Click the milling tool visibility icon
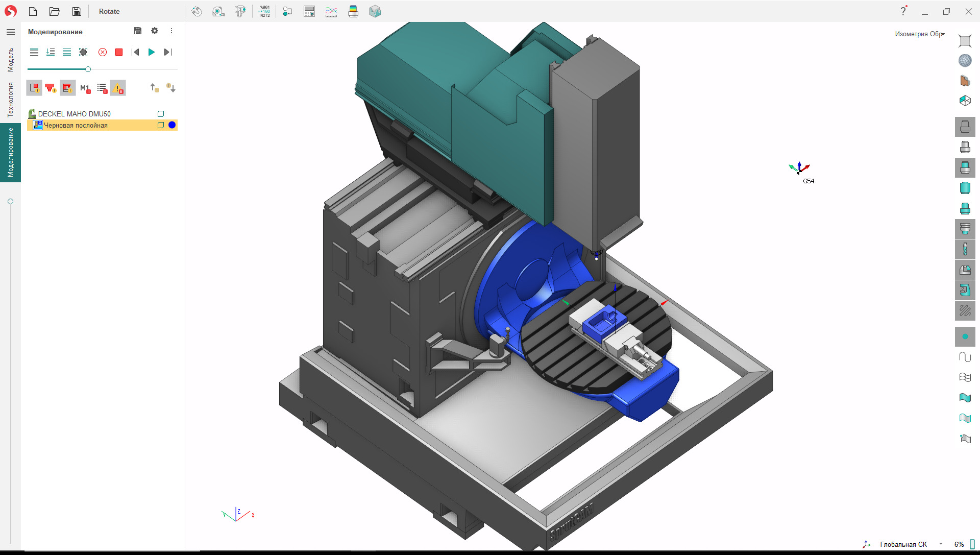Image resolution: width=980 pixels, height=555 pixels. click(965, 249)
